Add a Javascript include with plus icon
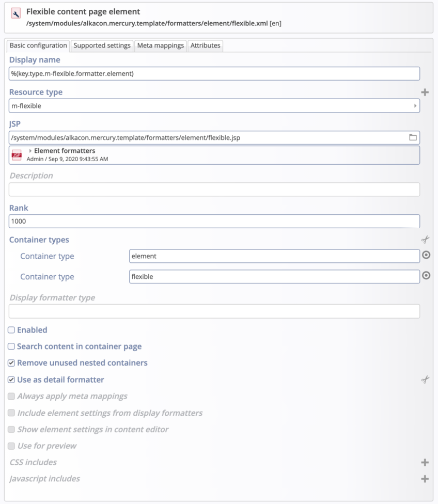Image resolution: width=438 pixels, height=504 pixels. pos(425,479)
